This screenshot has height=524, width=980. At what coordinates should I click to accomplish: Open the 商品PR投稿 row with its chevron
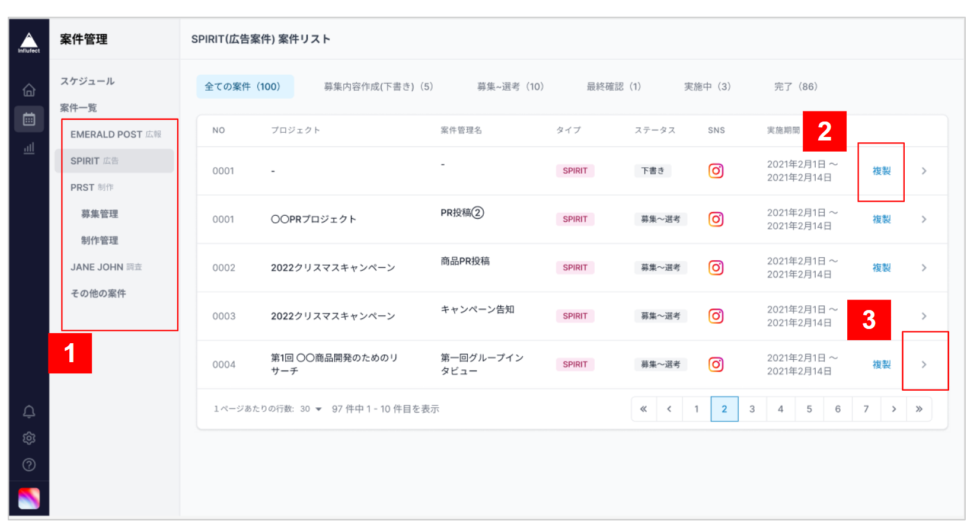(x=924, y=267)
